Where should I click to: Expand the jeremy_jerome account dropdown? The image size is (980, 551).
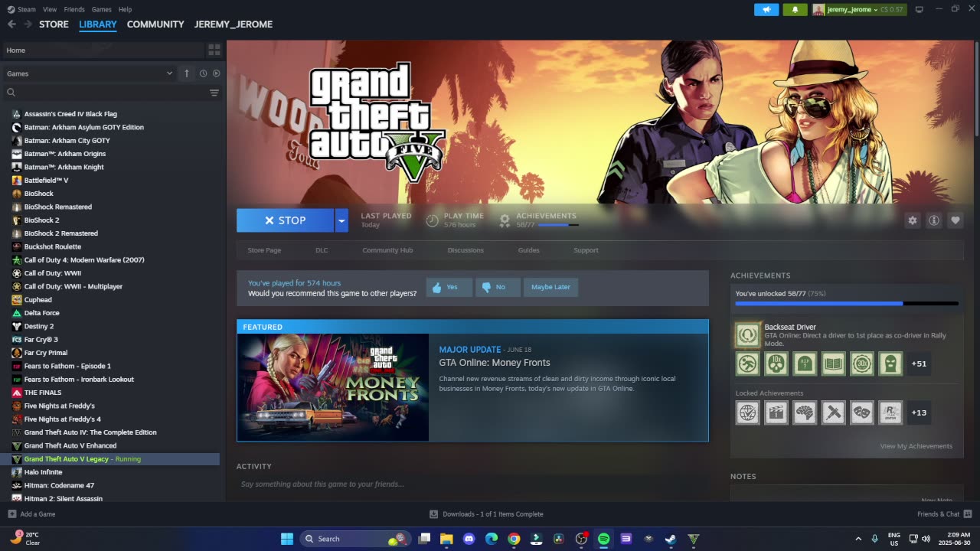858,9
